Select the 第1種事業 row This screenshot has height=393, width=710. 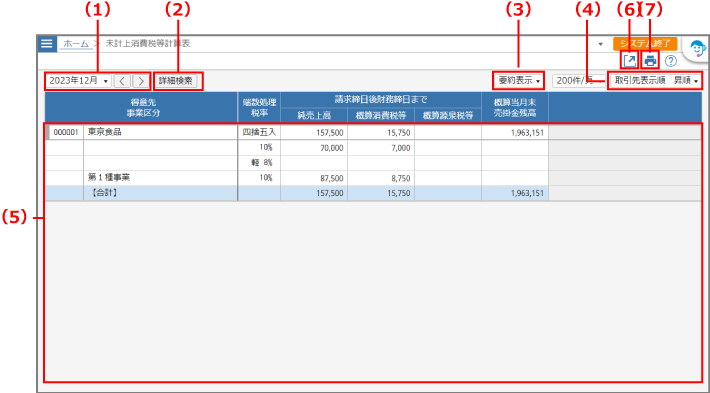click(373, 178)
